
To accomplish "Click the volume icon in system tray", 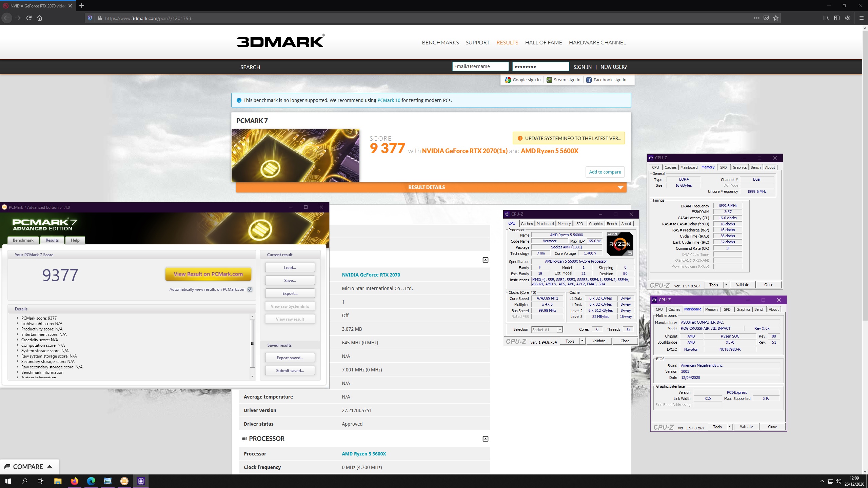I will point(838,481).
